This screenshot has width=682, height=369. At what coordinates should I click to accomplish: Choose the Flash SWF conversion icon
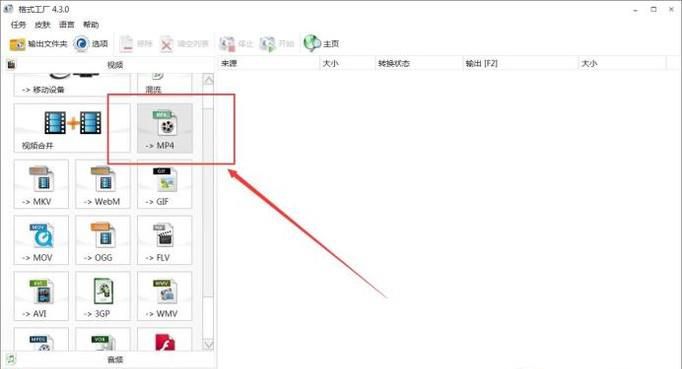(164, 339)
